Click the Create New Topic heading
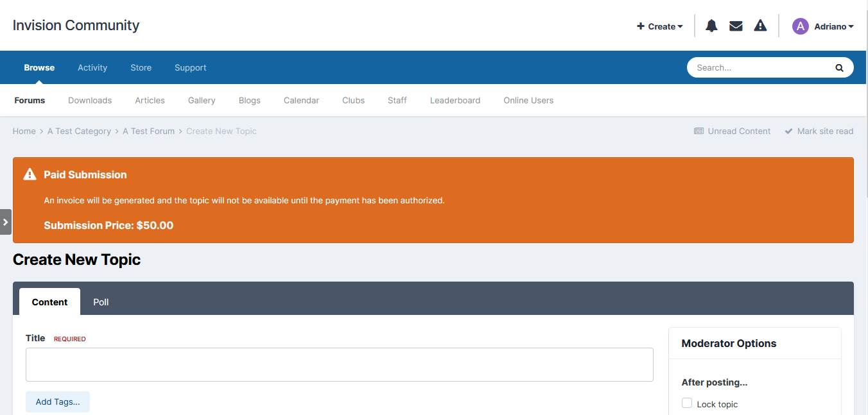 (x=76, y=260)
